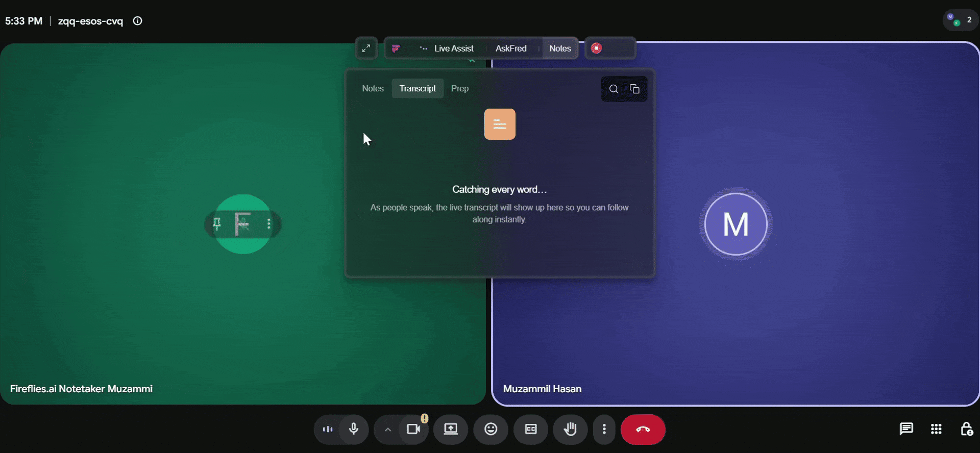Stop the Fireflies recording with red button
The width and height of the screenshot is (980, 453).
click(x=596, y=48)
